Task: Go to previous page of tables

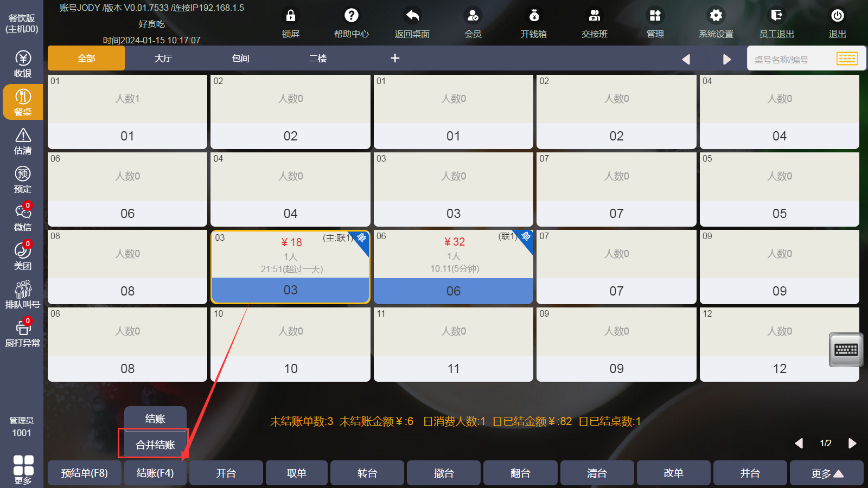Action: pyautogui.click(x=799, y=444)
